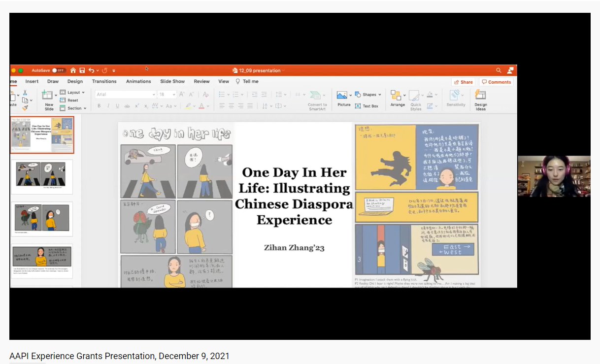Image resolution: width=600 pixels, height=364 pixels.
Task: Click the Save disk icon
Action: (82, 70)
